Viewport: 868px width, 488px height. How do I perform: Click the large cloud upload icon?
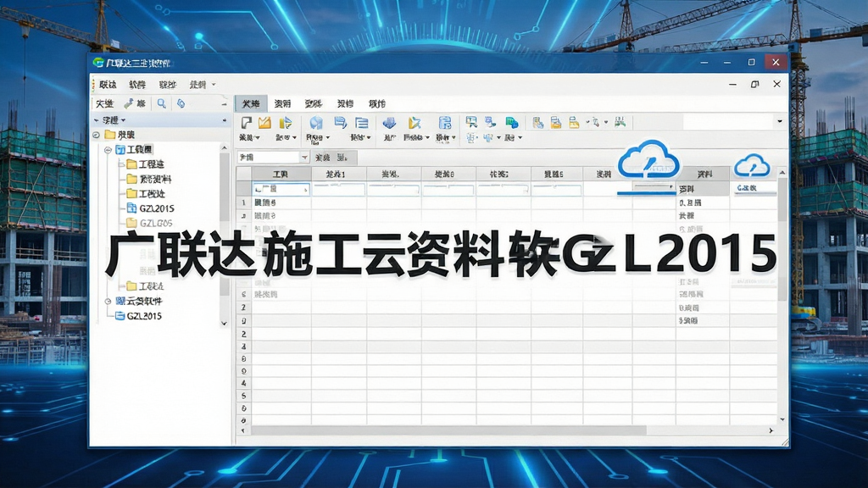click(x=648, y=159)
